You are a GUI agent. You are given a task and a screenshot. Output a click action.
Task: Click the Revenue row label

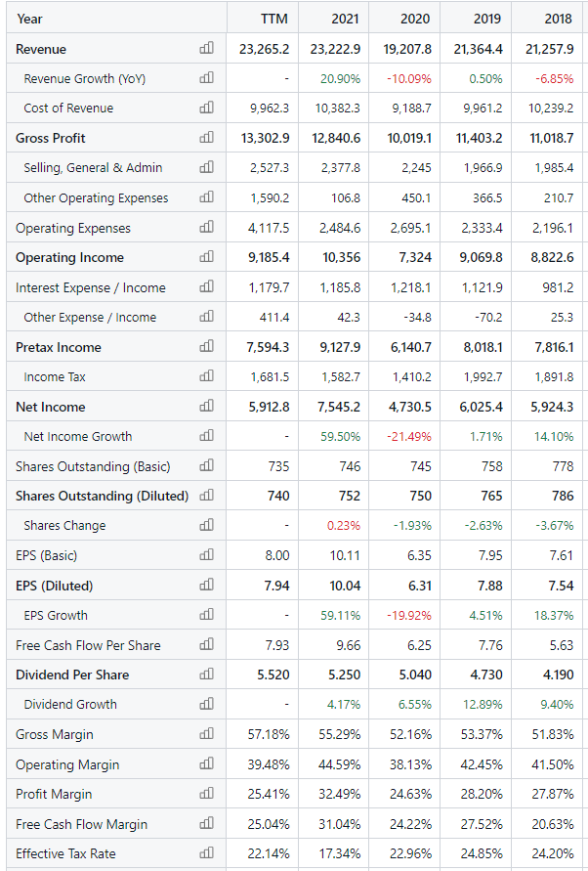[41, 49]
